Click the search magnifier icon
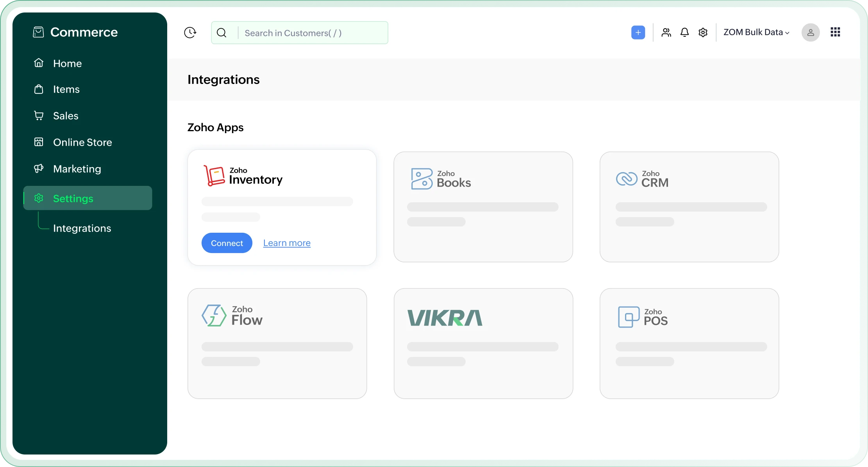The height and width of the screenshot is (467, 868). [x=221, y=33]
